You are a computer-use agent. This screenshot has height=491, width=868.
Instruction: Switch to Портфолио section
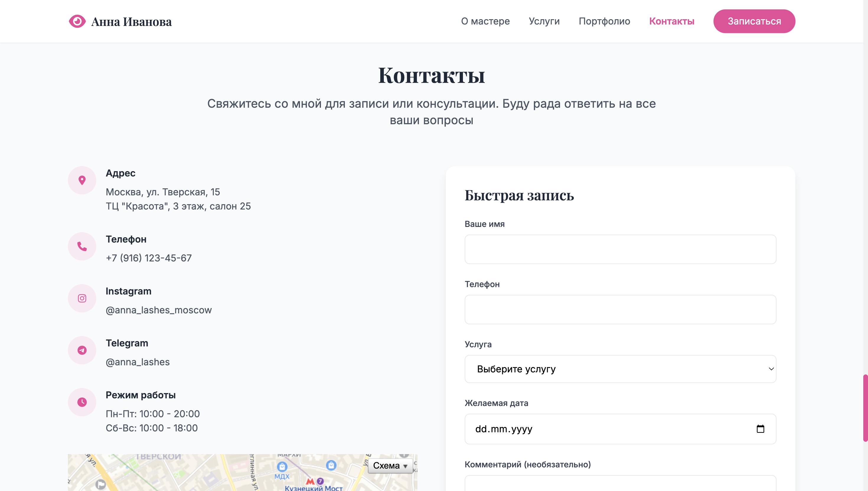(x=604, y=21)
